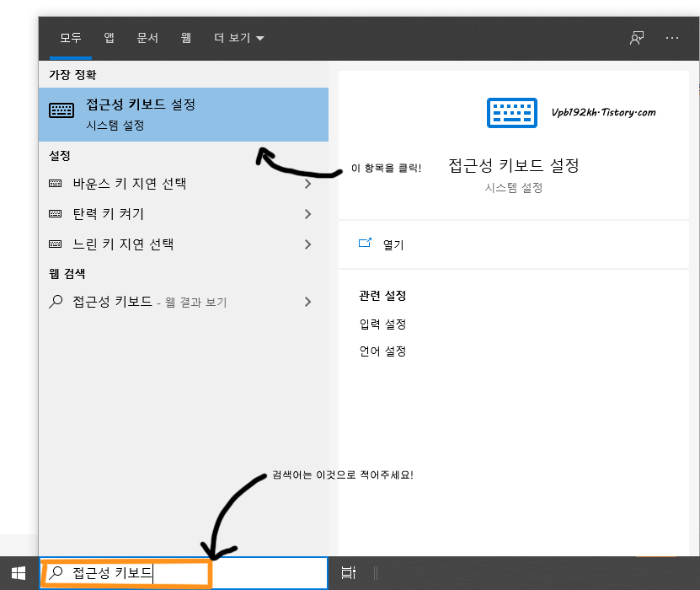Expand the web search result chevron
The height and width of the screenshot is (590, 700).
click(x=307, y=302)
